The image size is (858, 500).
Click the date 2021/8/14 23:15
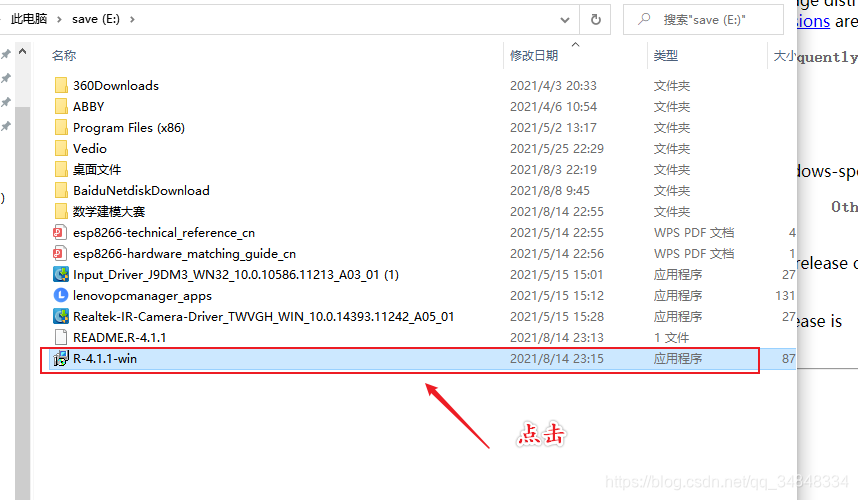pos(556,358)
